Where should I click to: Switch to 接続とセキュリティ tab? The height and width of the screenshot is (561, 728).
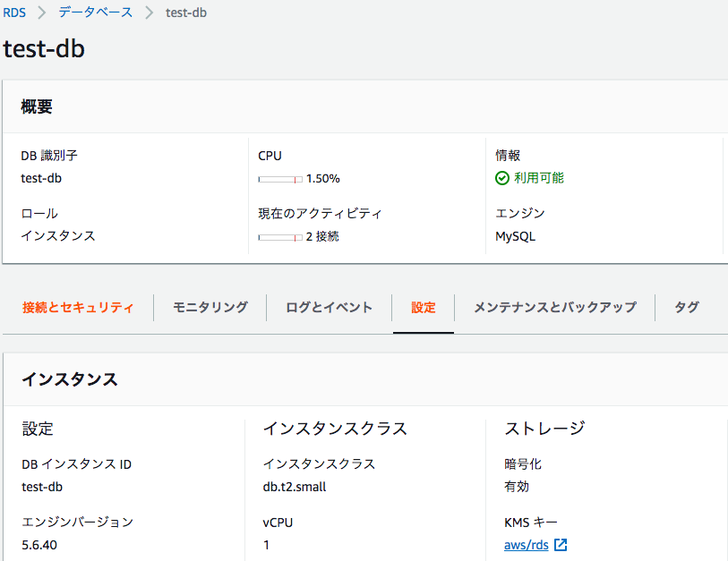click(78, 307)
